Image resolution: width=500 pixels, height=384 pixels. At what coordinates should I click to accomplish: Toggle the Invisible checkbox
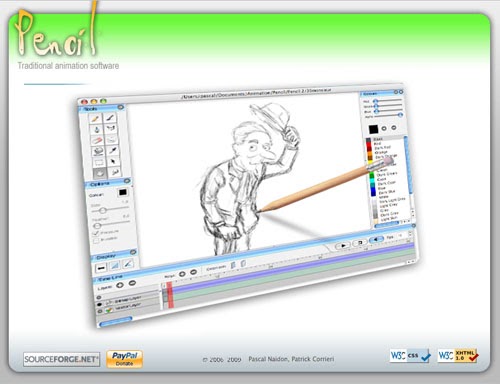(97, 241)
